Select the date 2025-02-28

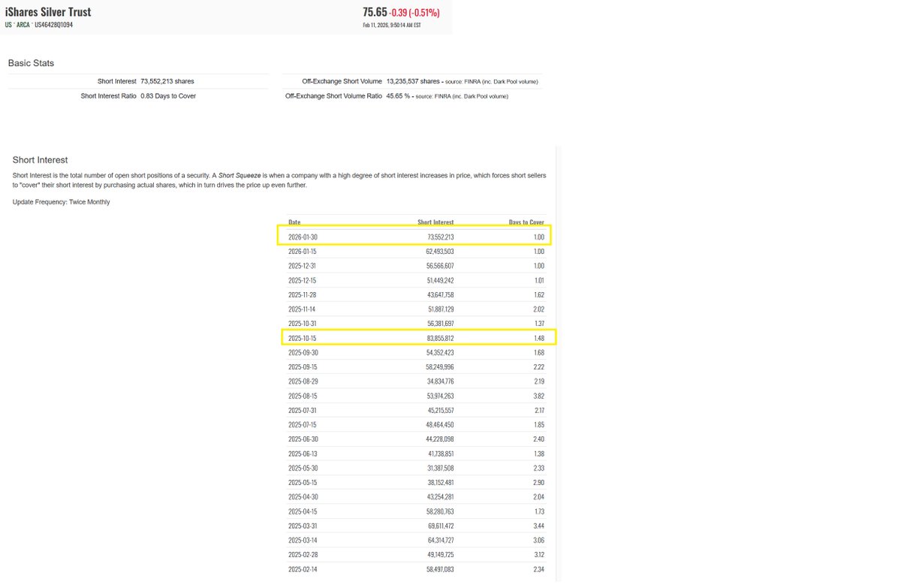point(303,555)
